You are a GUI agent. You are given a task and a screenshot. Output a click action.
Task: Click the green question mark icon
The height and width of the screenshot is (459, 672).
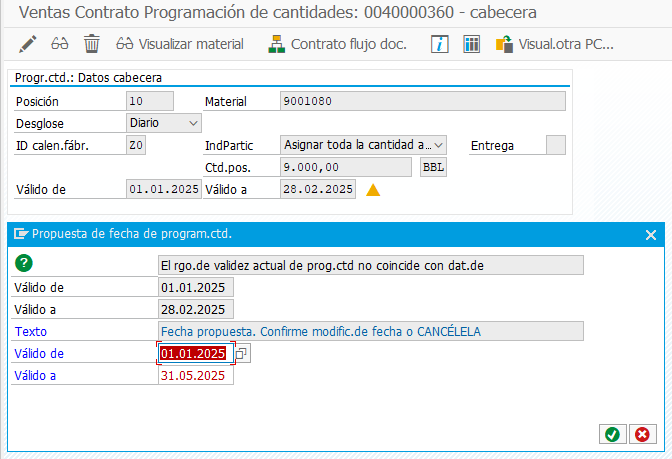[24, 263]
